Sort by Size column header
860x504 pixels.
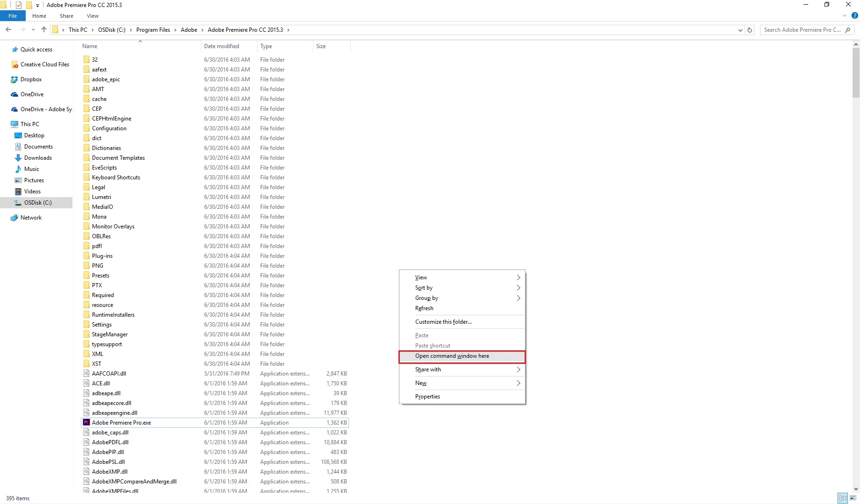tap(332, 46)
